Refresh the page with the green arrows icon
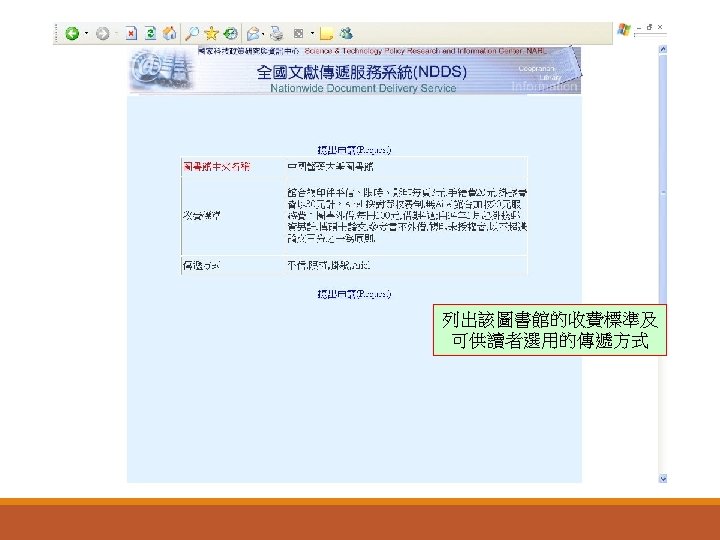The height and width of the screenshot is (540, 720). (150, 33)
